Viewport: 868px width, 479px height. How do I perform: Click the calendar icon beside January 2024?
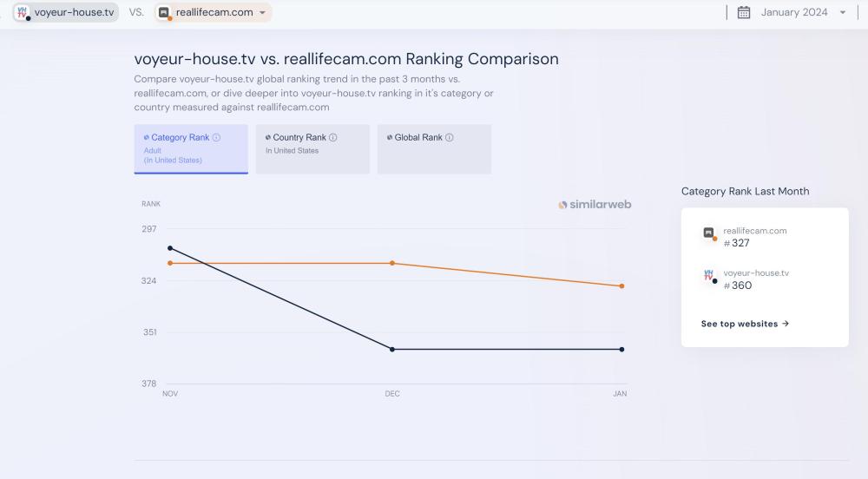[744, 12]
